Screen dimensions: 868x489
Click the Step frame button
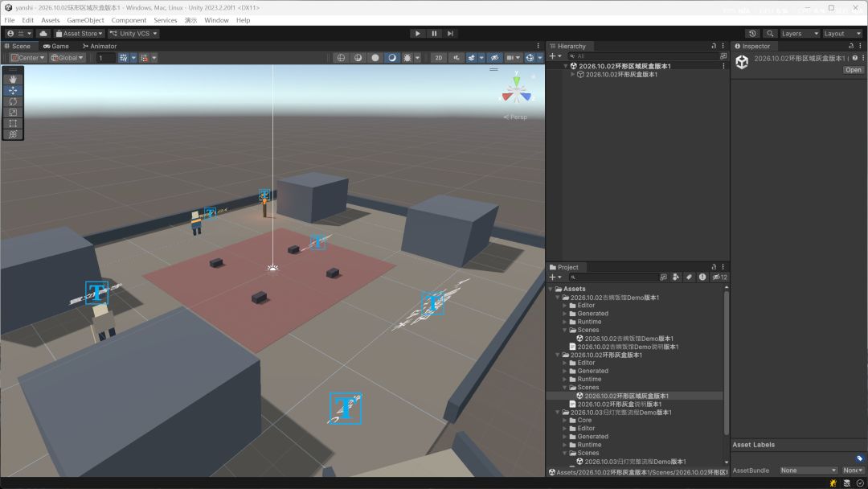pos(450,33)
